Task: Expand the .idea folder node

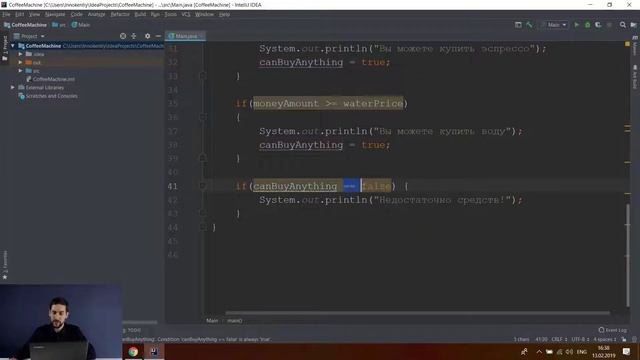Action: pyautogui.click(x=20, y=54)
